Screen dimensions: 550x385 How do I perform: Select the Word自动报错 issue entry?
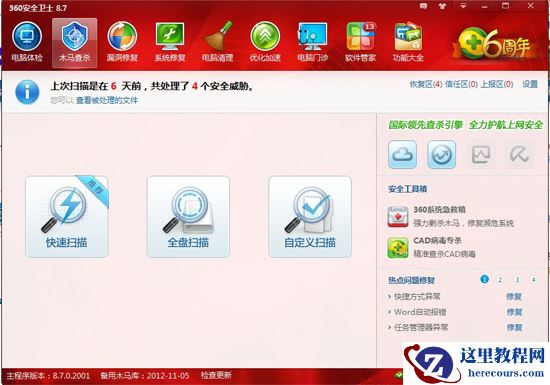pos(420,312)
